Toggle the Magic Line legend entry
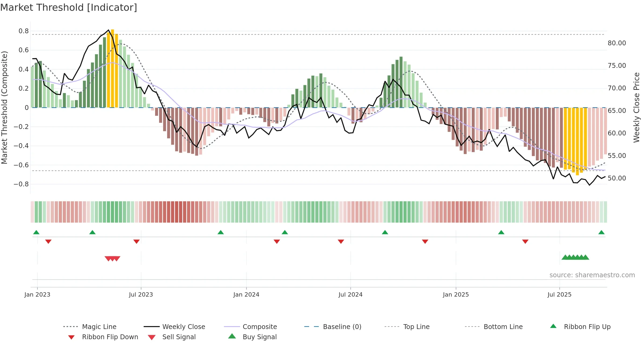 (x=90, y=327)
